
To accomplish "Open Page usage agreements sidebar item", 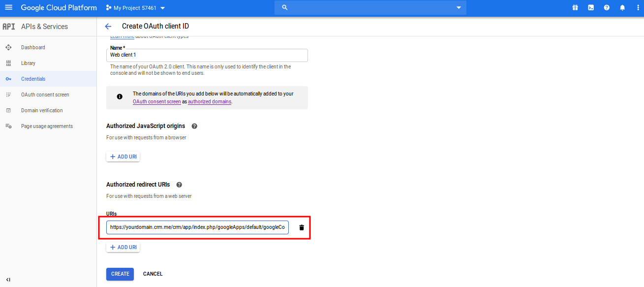I will pyautogui.click(x=47, y=126).
